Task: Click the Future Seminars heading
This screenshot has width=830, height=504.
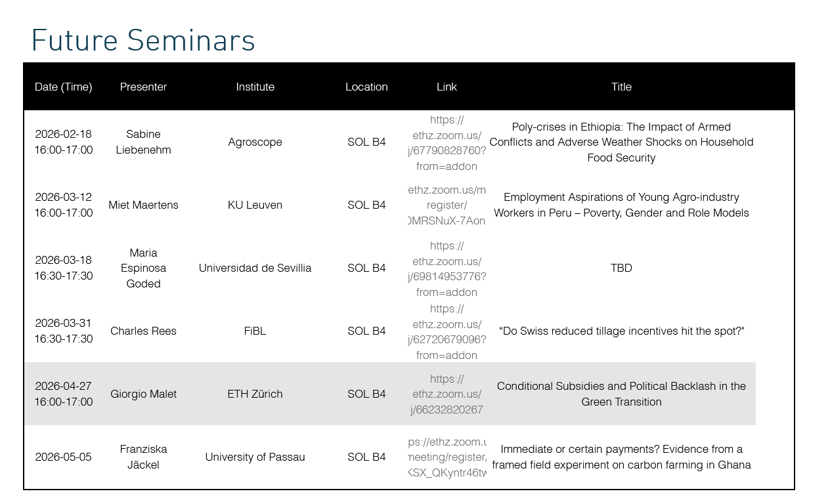Action: [x=143, y=40]
